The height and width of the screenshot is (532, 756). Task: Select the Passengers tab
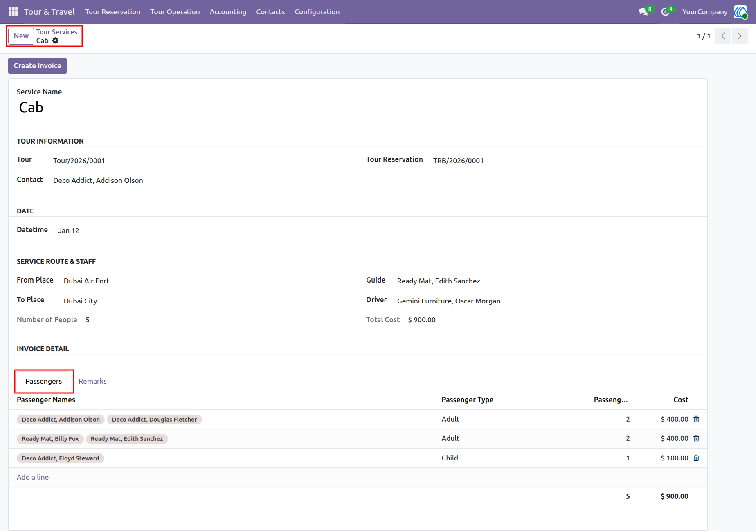point(44,381)
